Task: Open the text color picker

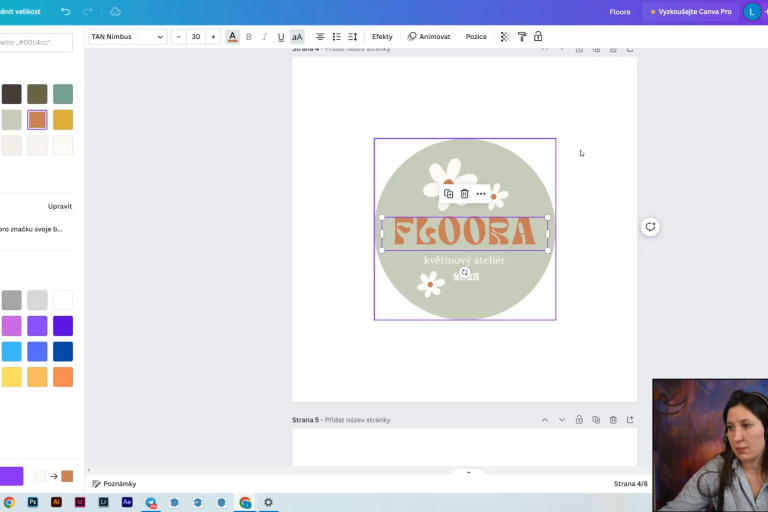Action: click(x=233, y=37)
